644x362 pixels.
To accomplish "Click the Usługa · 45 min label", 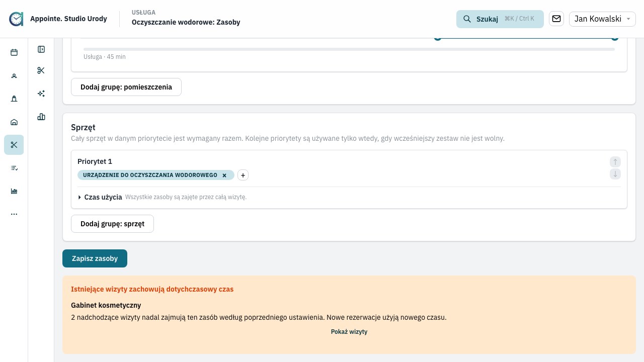I will tap(105, 57).
